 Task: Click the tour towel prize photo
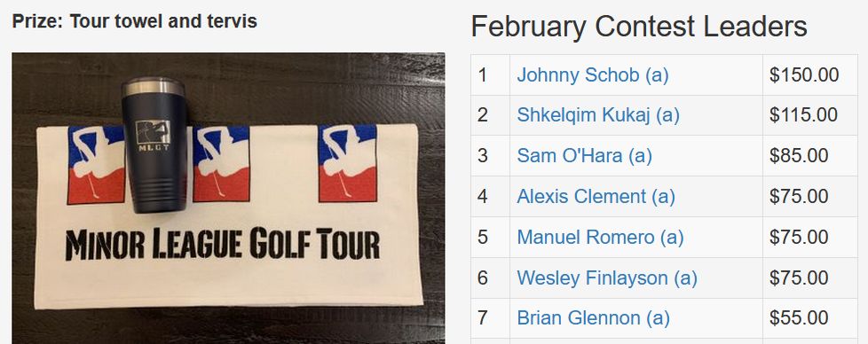point(228,198)
